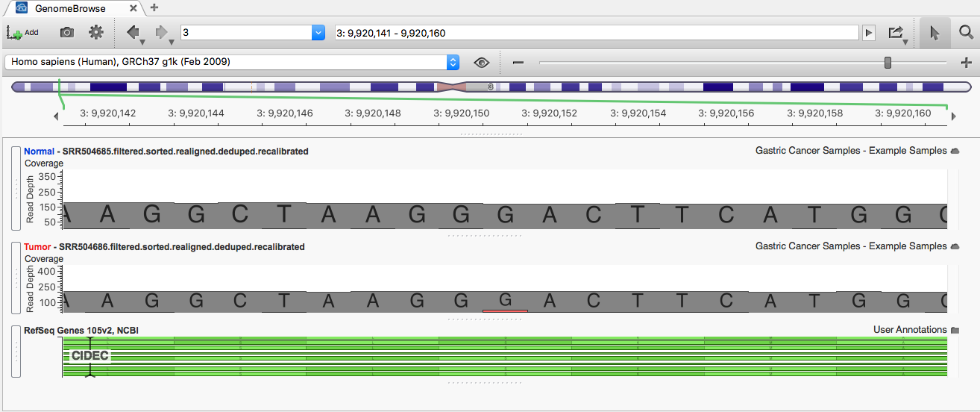The width and height of the screenshot is (980, 412).
Task: Click the red-highlighted G in Tumor track
Action: [505, 301]
